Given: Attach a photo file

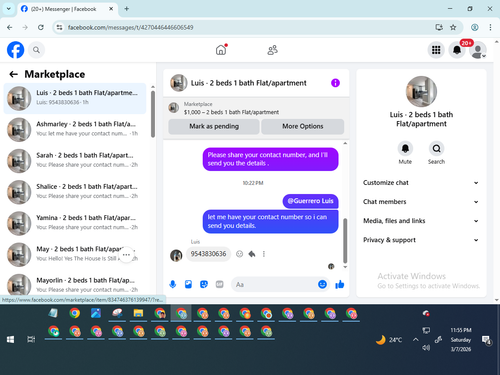Looking at the screenshot, I should point(188,284).
